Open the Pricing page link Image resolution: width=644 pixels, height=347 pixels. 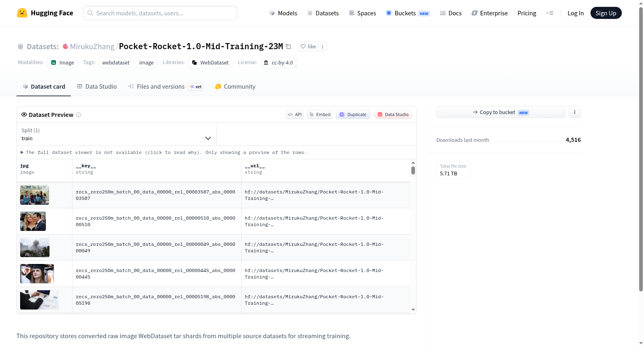[x=527, y=13]
